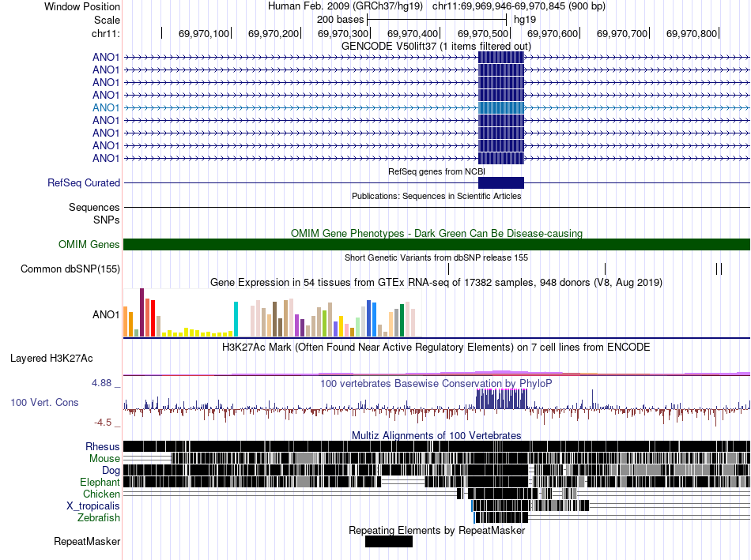Viewport: 751px width, 560px height.
Task: Open the H3K27Ac Mark track title
Action: 436,347
